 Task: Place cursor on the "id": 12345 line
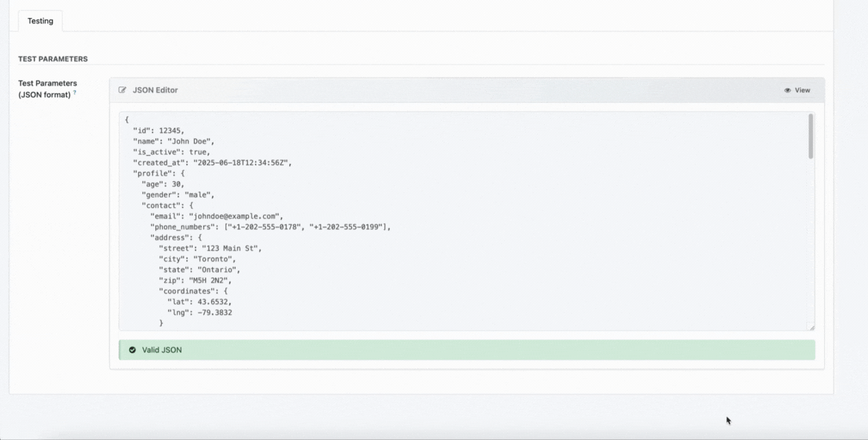159,130
